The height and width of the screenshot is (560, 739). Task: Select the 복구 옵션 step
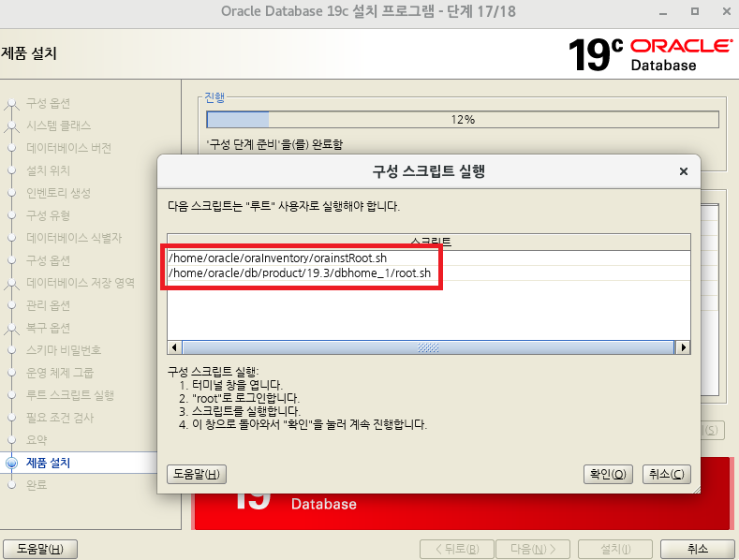(48, 328)
